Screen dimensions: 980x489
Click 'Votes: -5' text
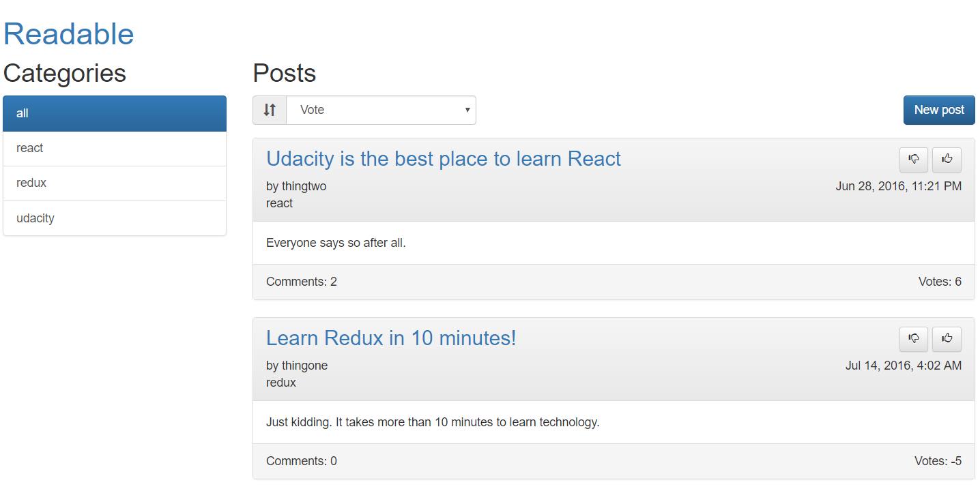tap(938, 461)
